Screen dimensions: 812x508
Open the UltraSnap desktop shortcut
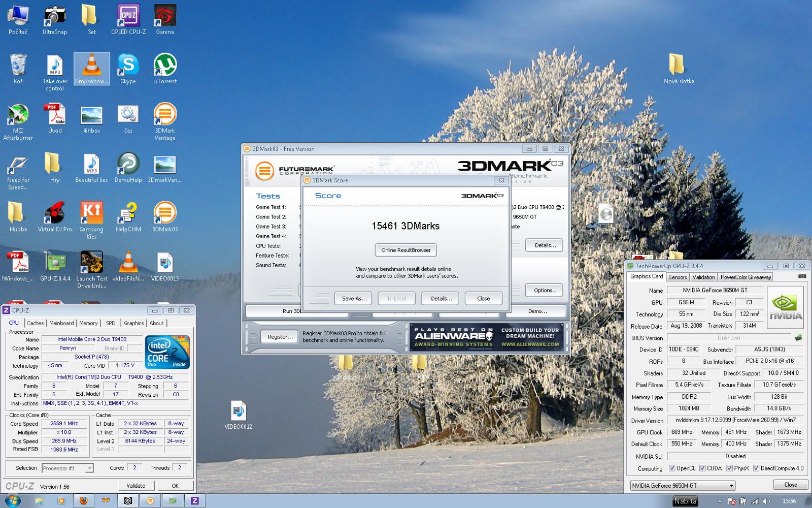(x=54, y=20)
